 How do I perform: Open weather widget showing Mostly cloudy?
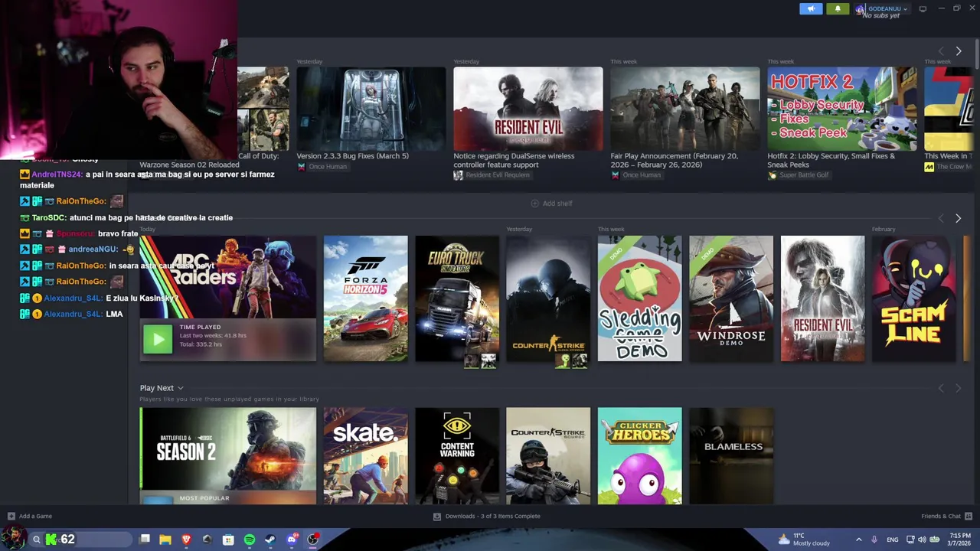pyautogui.click(x=804, y=540)
